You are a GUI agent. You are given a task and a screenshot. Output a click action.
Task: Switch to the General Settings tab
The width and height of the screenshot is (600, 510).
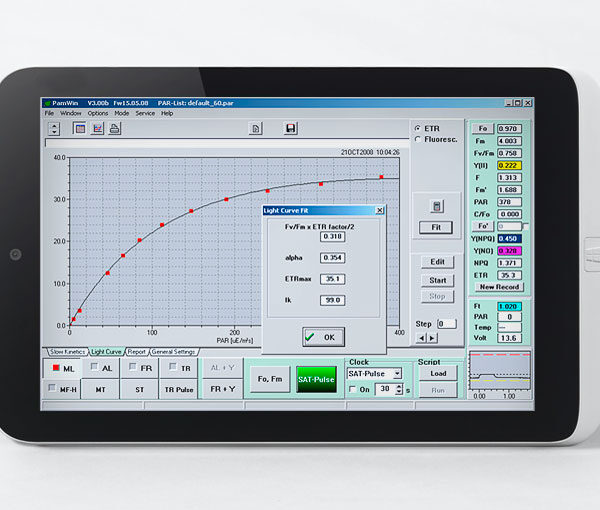(173, 352)
